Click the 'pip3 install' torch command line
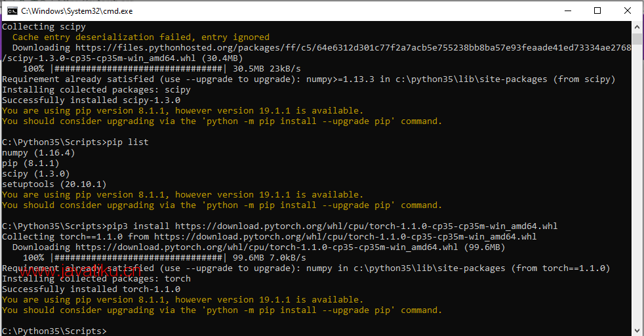The height and width of the screenshot is (336, 644). tap(279, 226)
